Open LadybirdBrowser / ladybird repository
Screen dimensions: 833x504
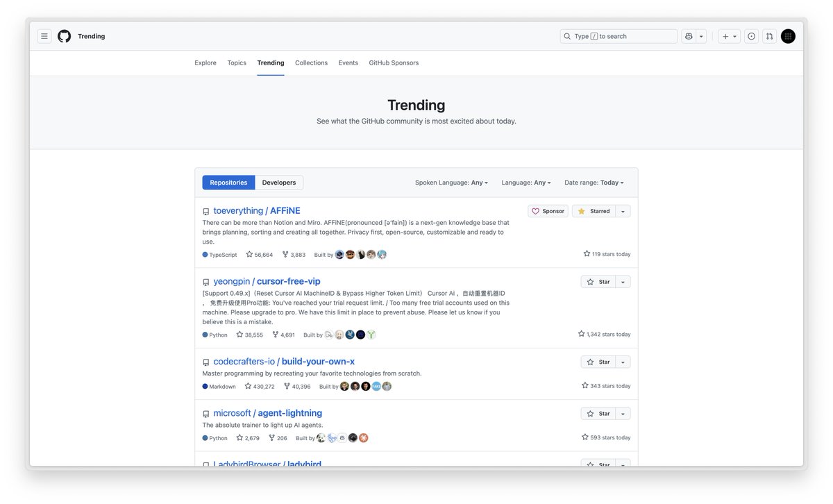click(x=267, y=463)
